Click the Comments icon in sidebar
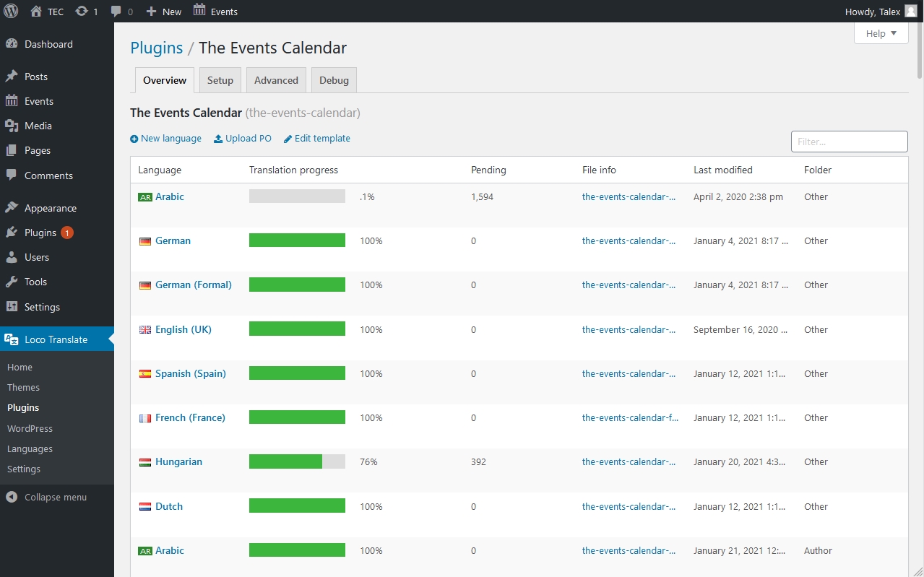Image resolution: width=924 pixels, height=577 pixels. tap(12, 175)
